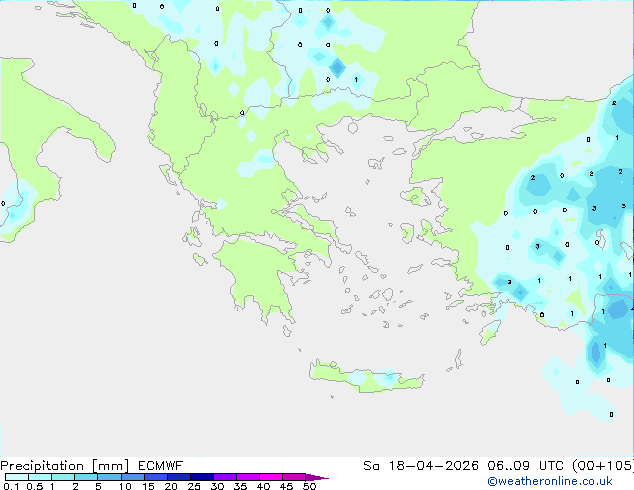Click the island of Rhodes on map

pyautogui.click(x=490, y=332)
